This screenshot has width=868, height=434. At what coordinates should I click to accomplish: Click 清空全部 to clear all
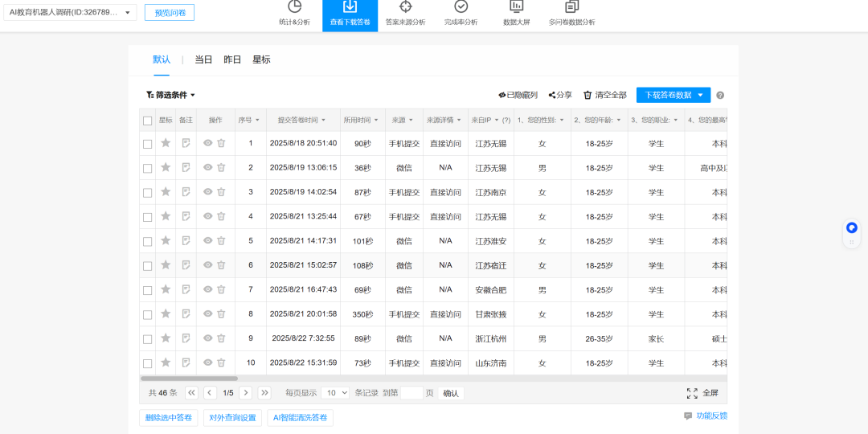(605, 95)
